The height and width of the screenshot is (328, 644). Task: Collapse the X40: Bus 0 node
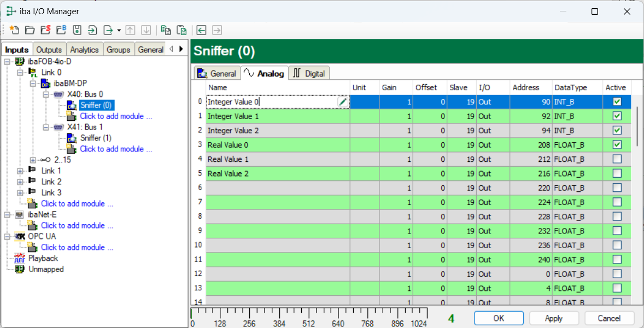46,94
